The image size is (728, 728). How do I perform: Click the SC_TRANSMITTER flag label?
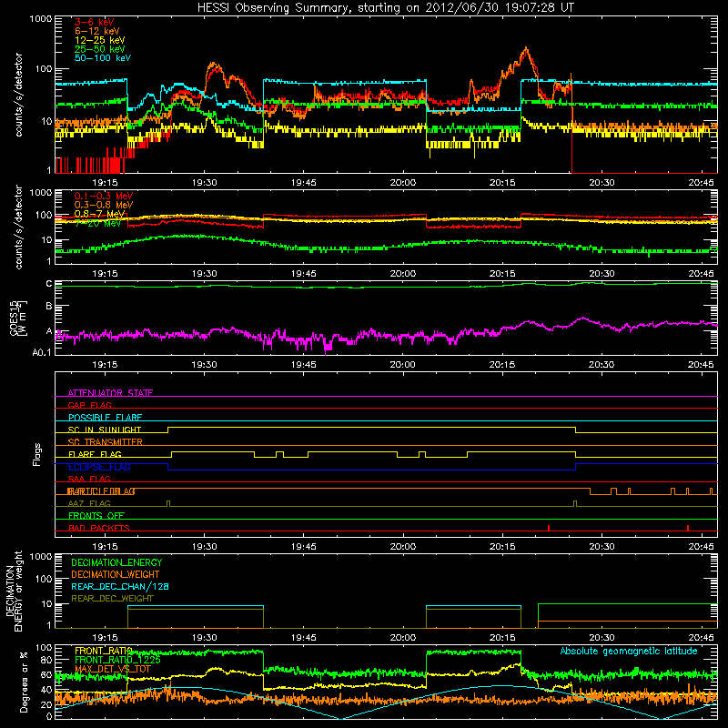tap(105, 442)
